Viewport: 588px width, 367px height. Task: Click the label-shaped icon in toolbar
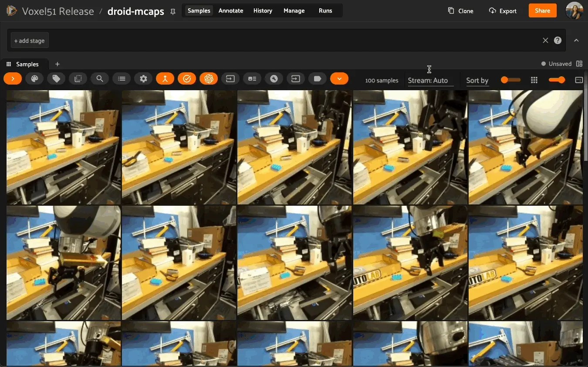(x=318, y=79)
